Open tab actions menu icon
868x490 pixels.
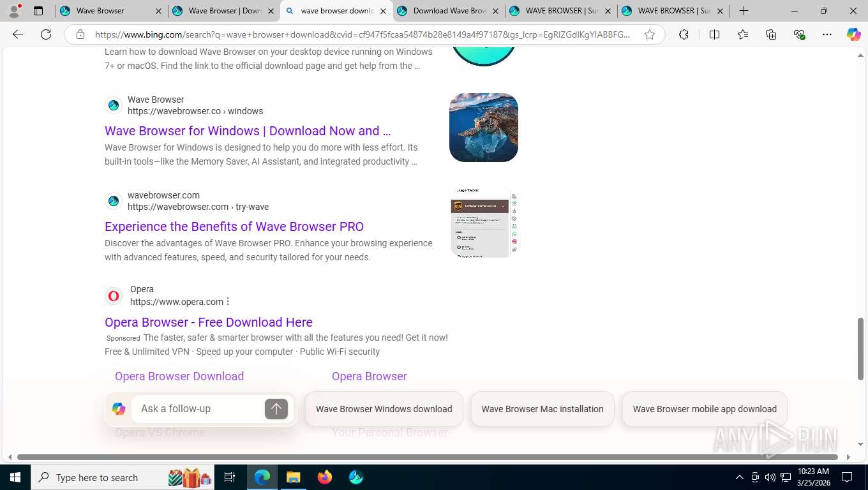[38, 11]
